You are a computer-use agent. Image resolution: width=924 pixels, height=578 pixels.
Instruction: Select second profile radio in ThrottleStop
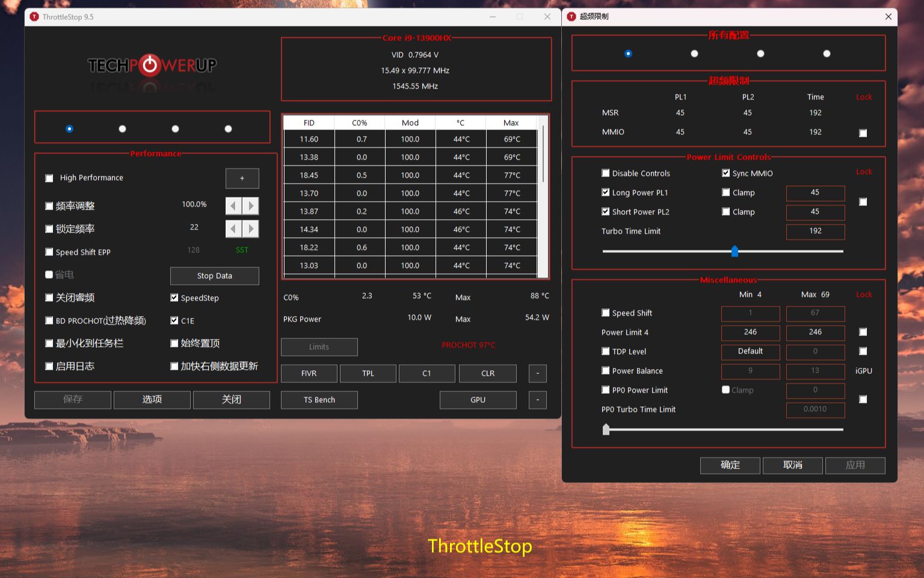click(122, 129)
